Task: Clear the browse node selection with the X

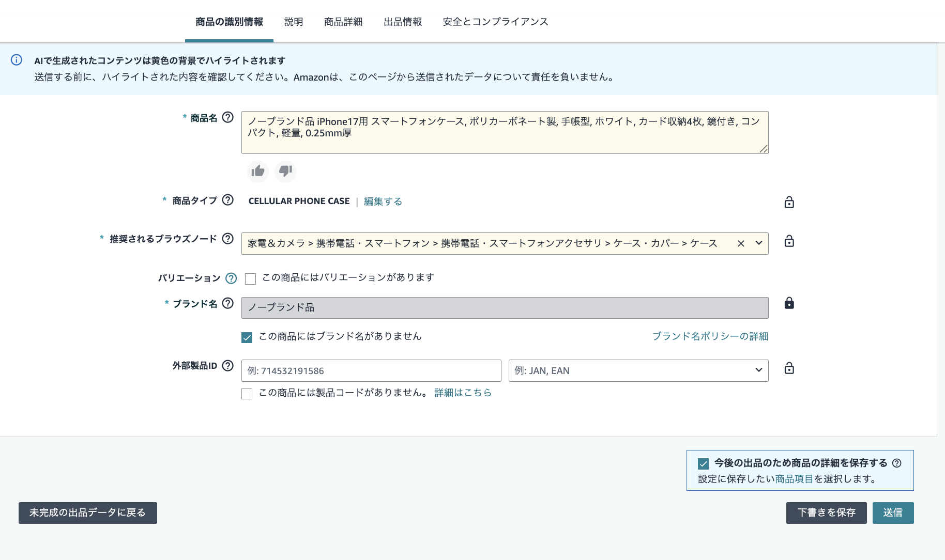Action: tap(741, 243)
